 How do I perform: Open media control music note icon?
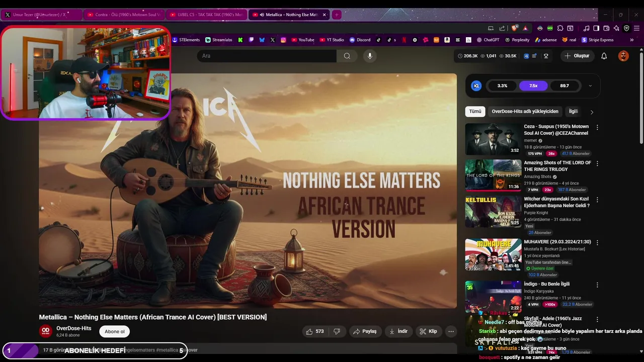(x=586, y=28)
